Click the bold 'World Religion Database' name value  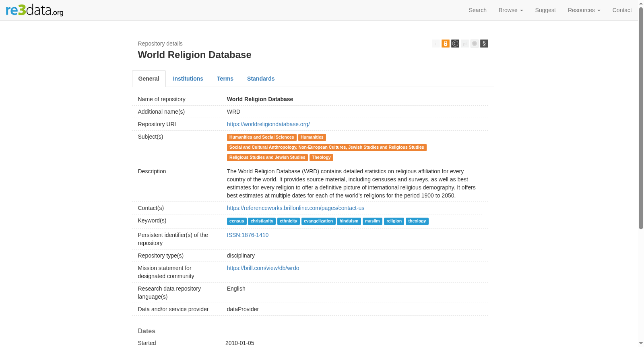260,99
